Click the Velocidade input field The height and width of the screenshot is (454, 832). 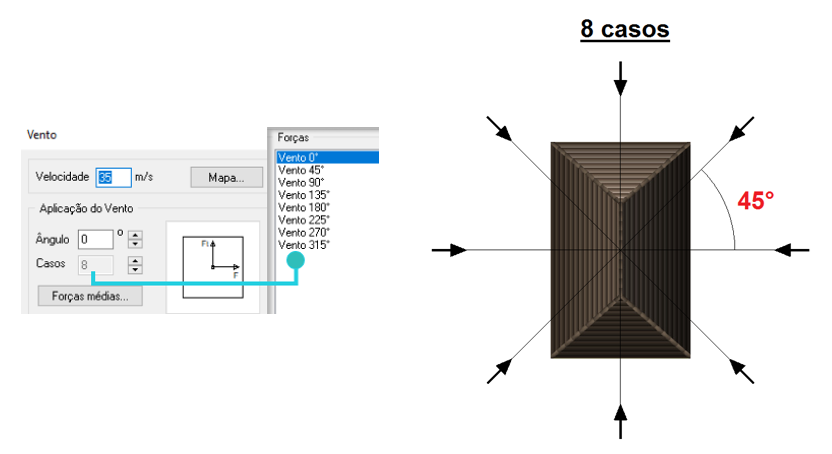point(114,177)
